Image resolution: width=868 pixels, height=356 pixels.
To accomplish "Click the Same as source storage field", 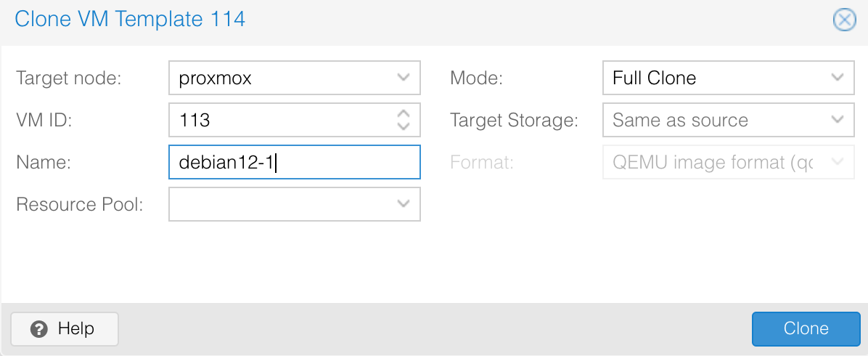I will [x=713, y=120].
